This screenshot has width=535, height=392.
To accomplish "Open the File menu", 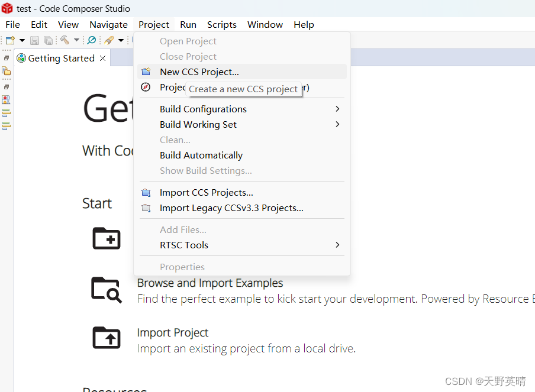I will click(x=12, y=25).
